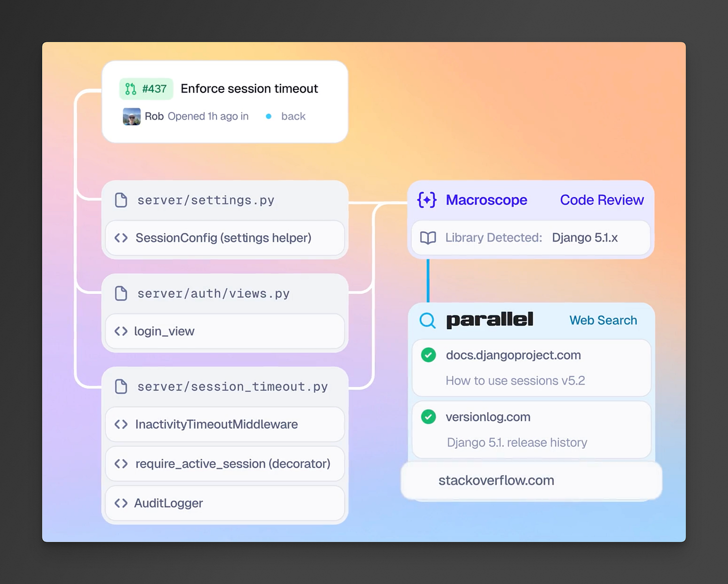Click How to use sessions v5.2
This screenshot has height=584, width=728.
(x=515, y=381)
